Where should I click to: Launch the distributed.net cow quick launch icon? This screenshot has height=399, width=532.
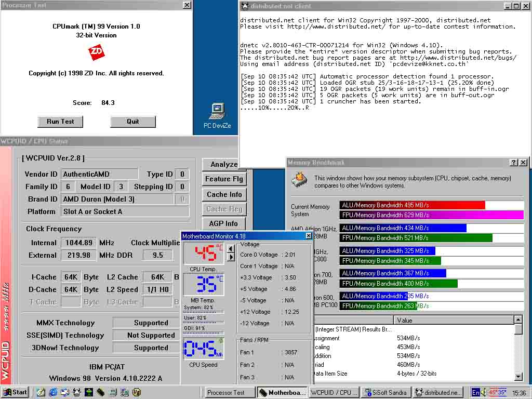pos(77,393)
